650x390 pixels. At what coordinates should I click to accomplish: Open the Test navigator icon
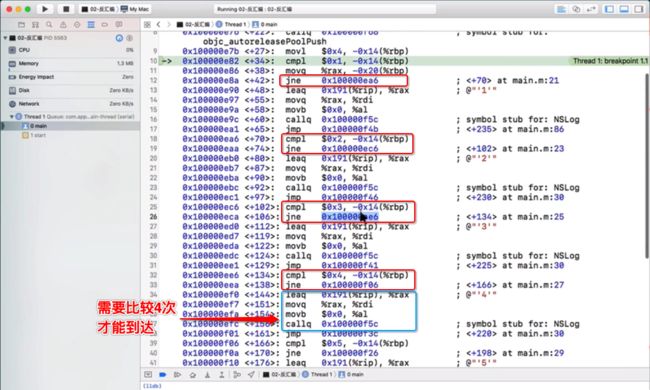(77, 25)
